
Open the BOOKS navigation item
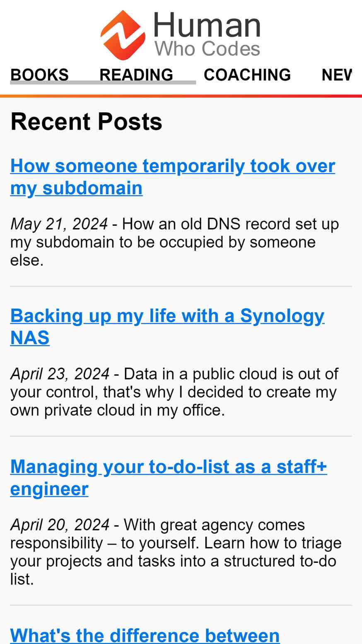pyautogui.click(x=39, y=75)
